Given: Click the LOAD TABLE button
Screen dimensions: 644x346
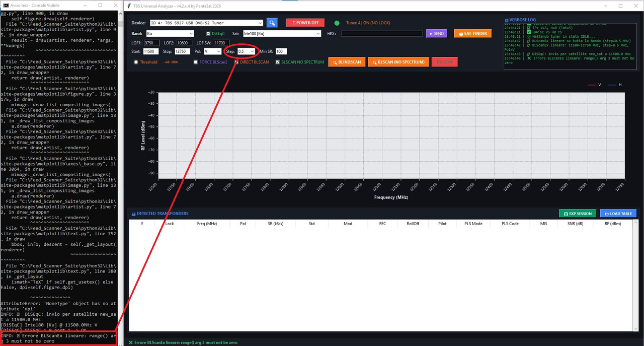Looking at the screenshot, I should point(618,214).
